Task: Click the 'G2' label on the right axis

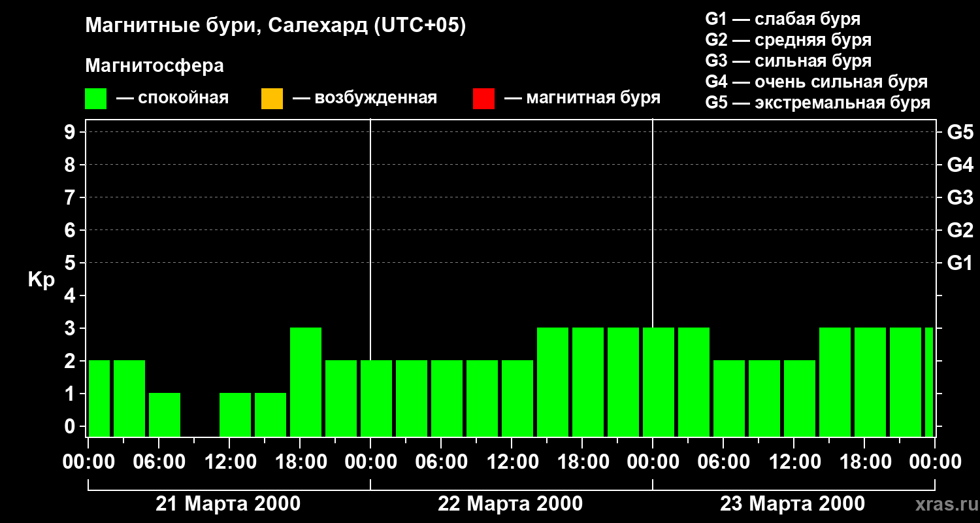Action: click(960, 230)
